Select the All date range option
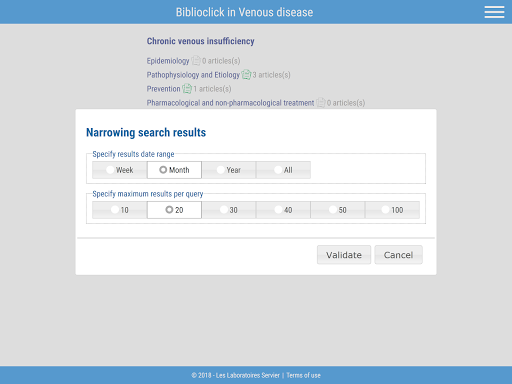512x384 pixels. click(283, 170)
